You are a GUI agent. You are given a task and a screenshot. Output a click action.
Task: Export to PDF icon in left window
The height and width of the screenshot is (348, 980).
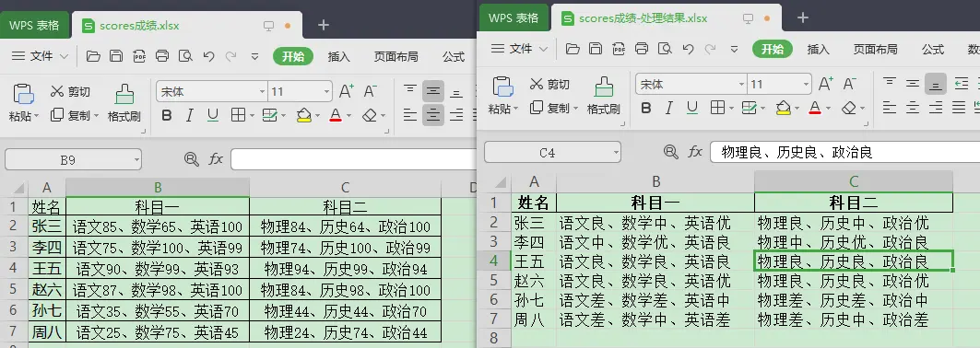click(139, 57)
